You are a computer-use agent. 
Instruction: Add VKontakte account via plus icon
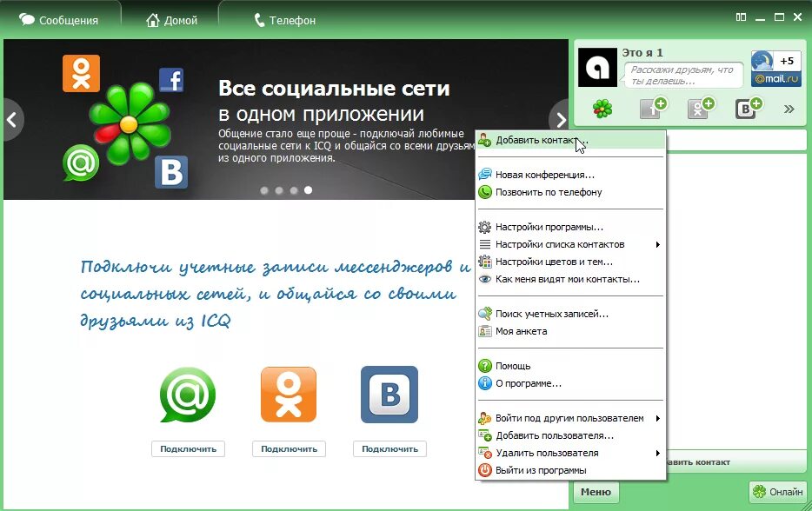[x=748, y=109]
